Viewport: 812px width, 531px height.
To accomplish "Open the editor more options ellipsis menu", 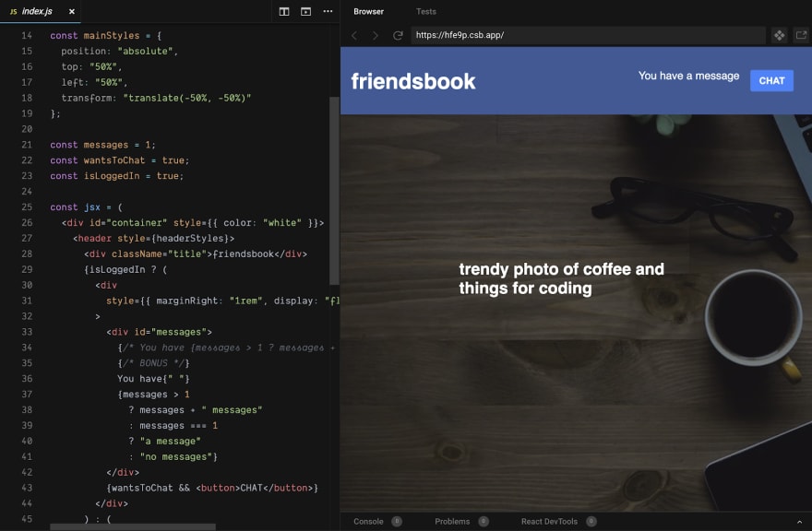I will (x=328, y=11).
